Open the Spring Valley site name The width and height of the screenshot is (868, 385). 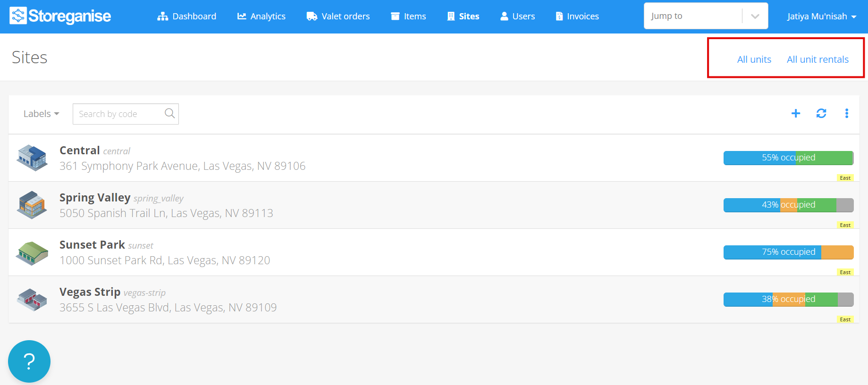point(95,197)
